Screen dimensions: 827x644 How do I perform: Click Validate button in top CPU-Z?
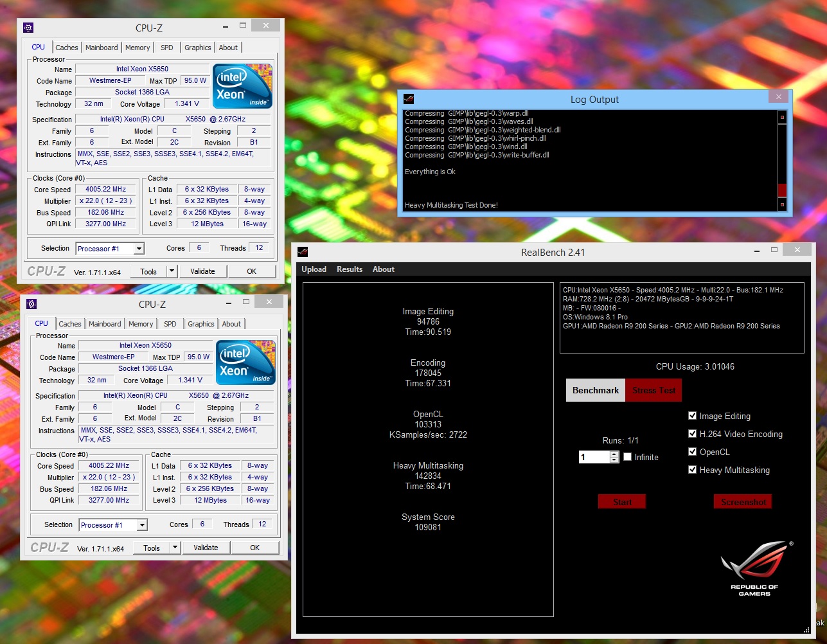tap(202, 271)
